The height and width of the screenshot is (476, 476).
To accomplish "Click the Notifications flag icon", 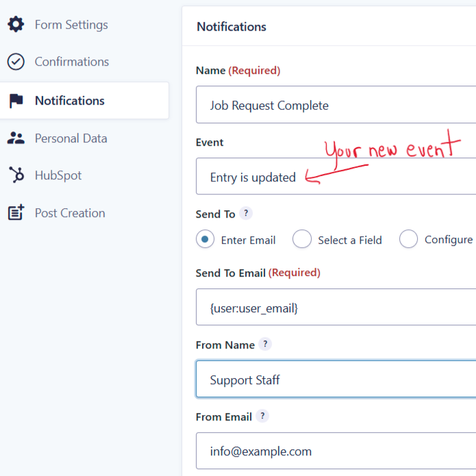I will 16,101.
